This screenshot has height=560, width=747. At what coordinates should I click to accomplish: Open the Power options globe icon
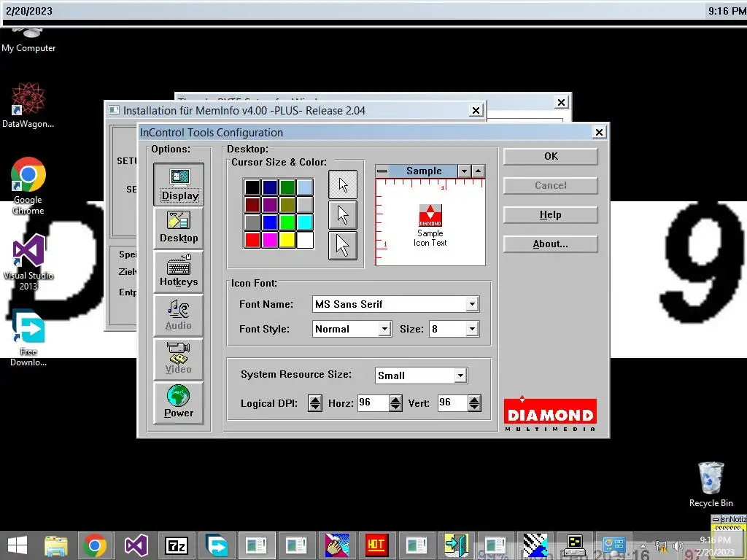(x=179, y=402)
